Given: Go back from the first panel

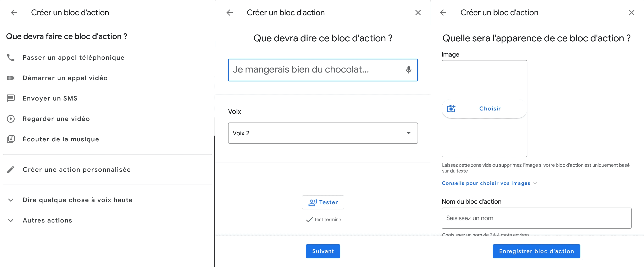Looking at the screenshot, I should pos(14,13).
